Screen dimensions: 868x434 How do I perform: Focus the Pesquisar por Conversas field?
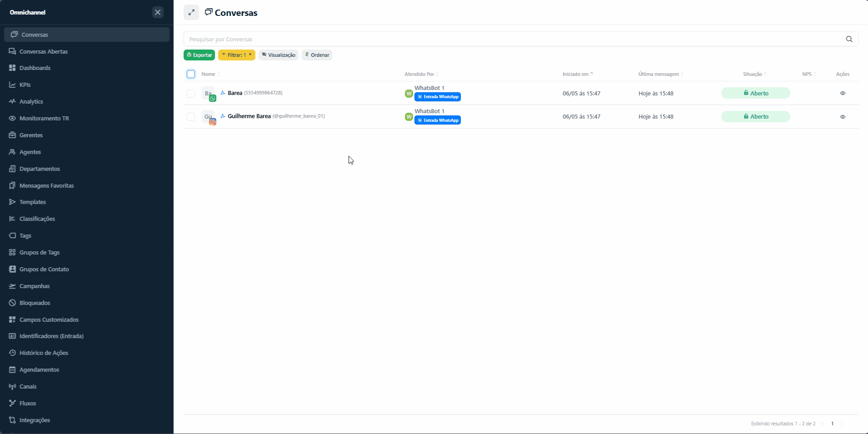[514, 39]
